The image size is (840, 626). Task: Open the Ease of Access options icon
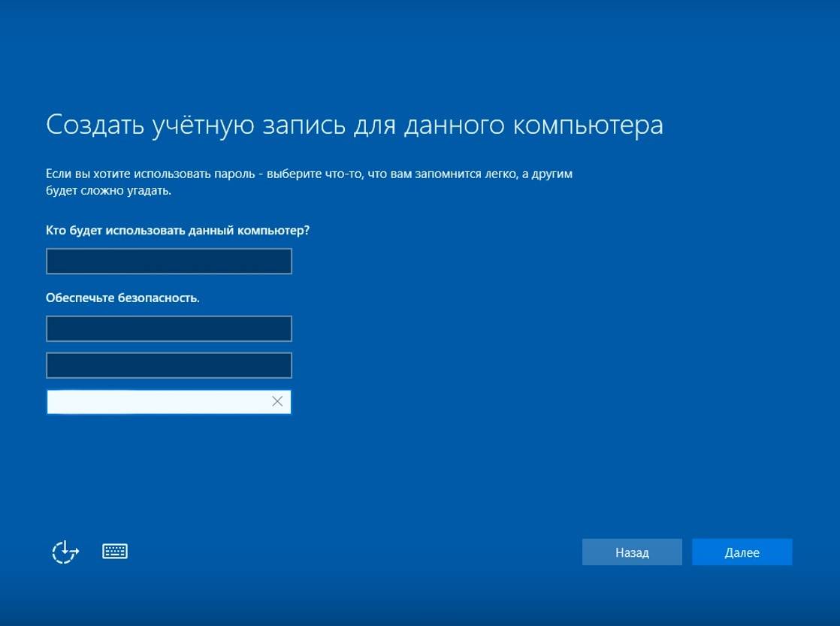point(65,552)
